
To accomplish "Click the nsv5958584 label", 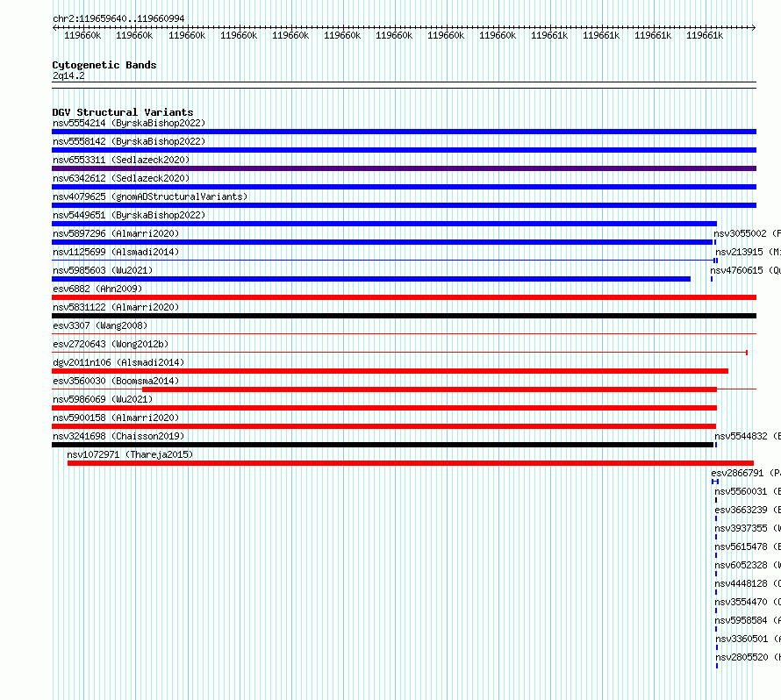I will click(x=747, y=620).
